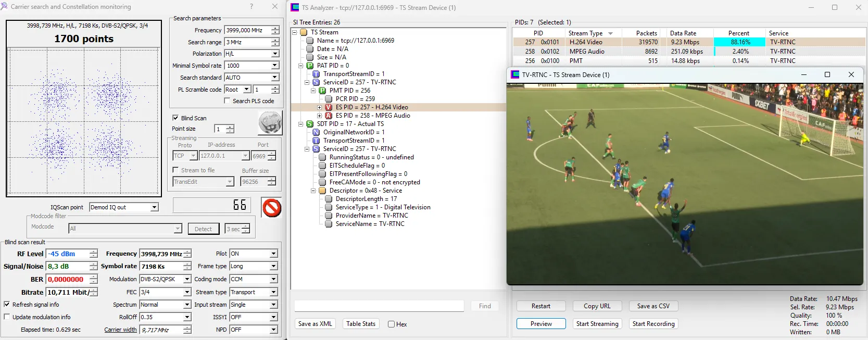The width and height of the screenshot is (868, 340).
Task: Enable the Hex checkbox
Action: point(391,324)
